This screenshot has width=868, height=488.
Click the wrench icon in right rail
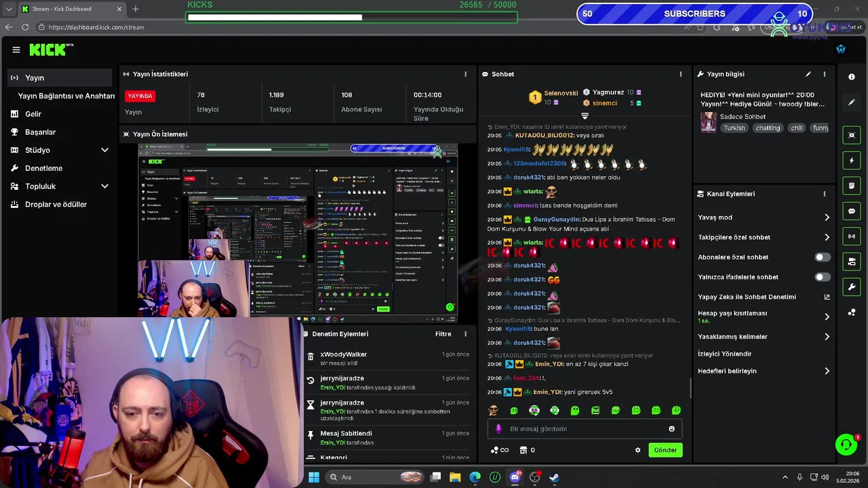tap(852, 287)
